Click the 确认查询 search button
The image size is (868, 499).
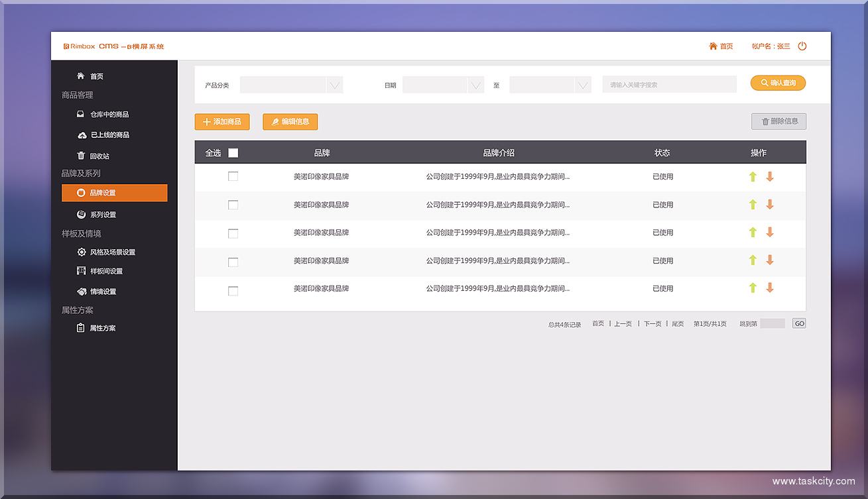(x=778, y=83)
